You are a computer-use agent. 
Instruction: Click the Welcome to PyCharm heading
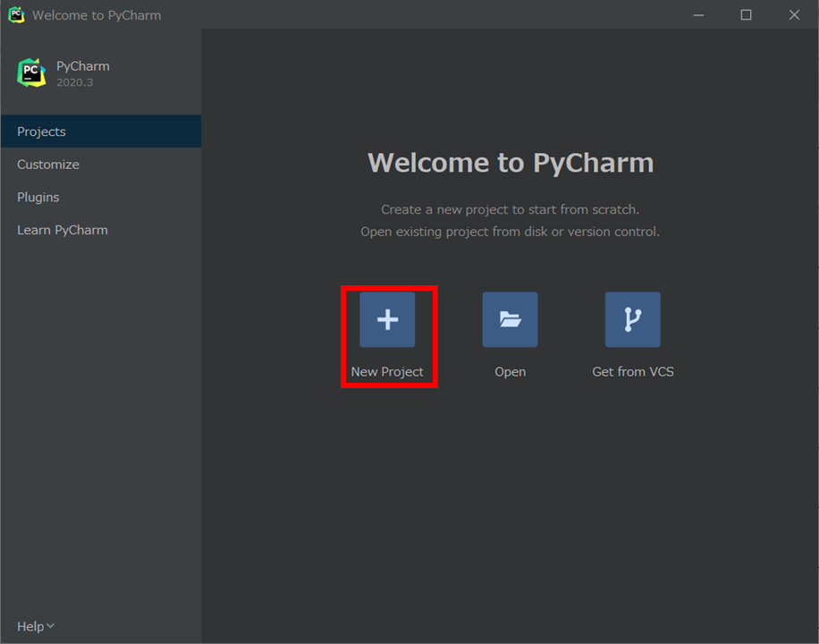click(x=511, y=162)
